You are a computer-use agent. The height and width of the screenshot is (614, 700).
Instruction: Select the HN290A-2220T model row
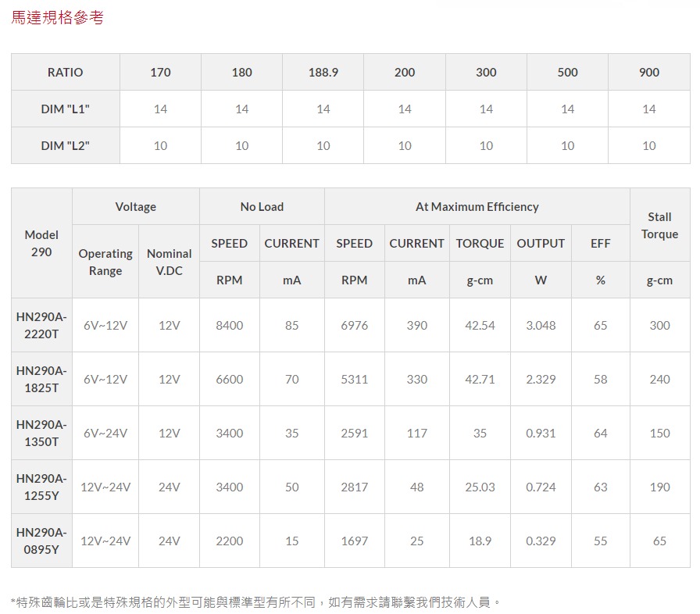tap(41, 325)
